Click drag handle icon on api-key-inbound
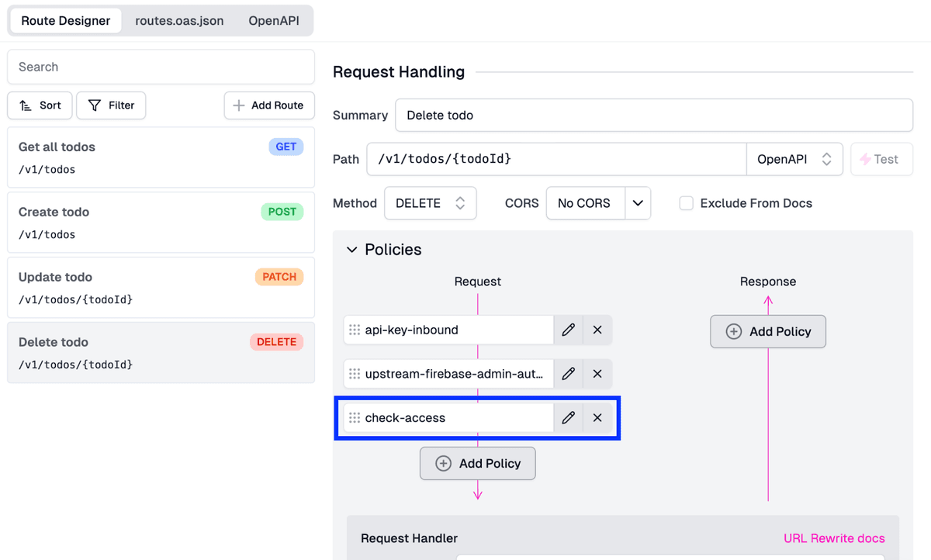Viewport: 931px width, 560px height. [355, 330]
